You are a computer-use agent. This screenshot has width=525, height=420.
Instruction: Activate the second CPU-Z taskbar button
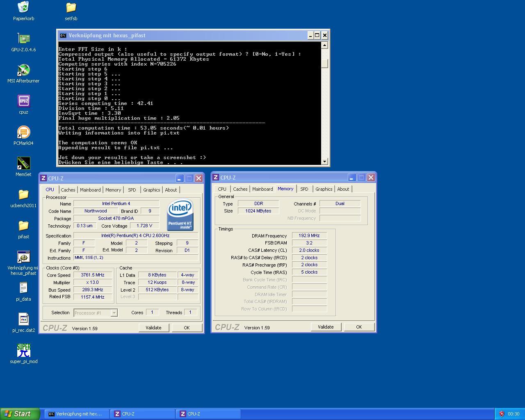[x=208, y=414]
